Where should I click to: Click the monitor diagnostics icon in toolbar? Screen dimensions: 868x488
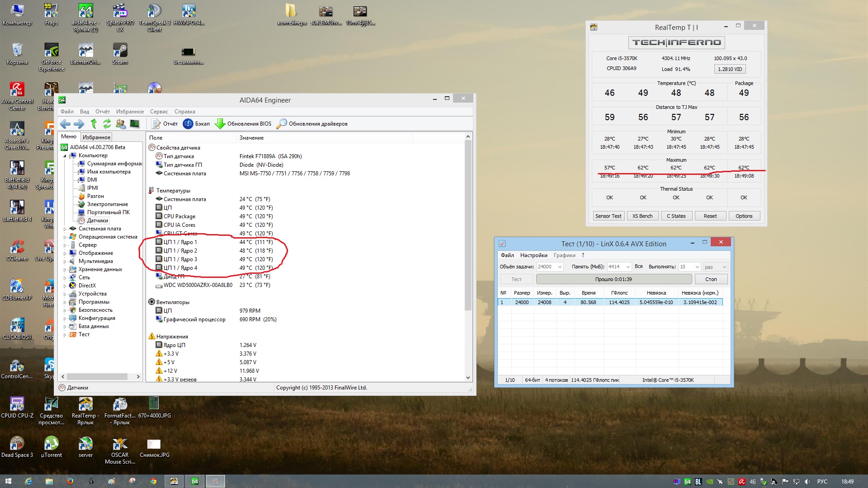pyautogui.click(x=135, y=124)
